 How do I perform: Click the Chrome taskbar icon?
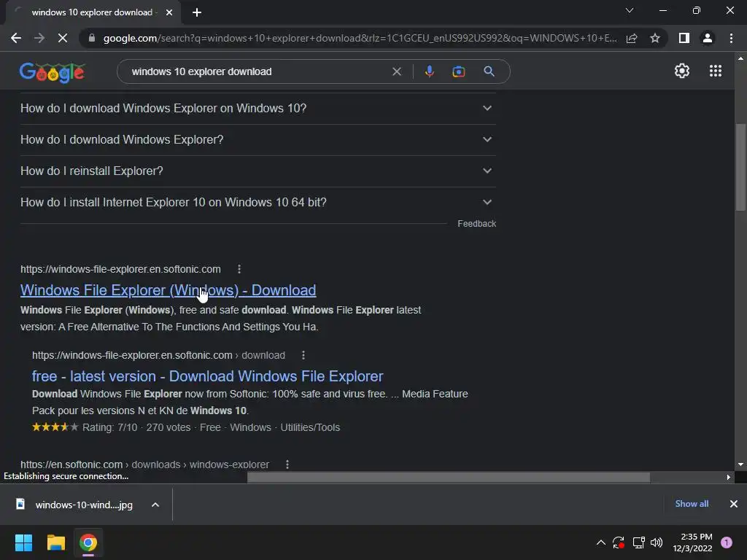tap(88, 542)
